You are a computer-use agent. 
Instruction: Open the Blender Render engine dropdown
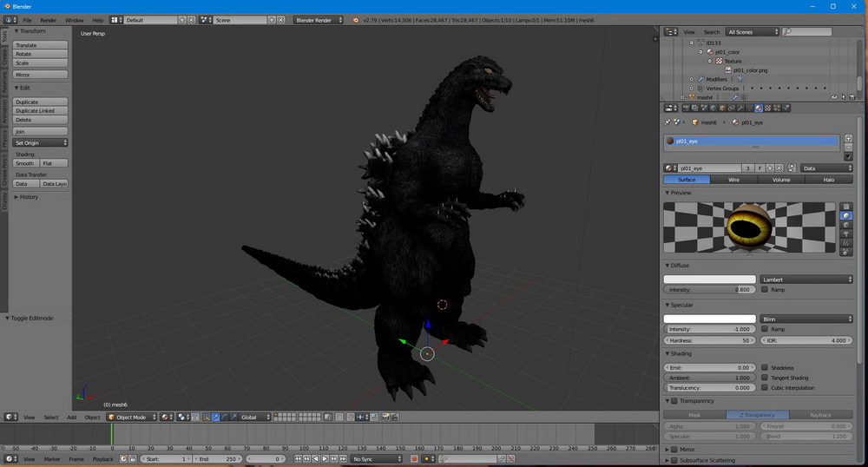[318, 20]
